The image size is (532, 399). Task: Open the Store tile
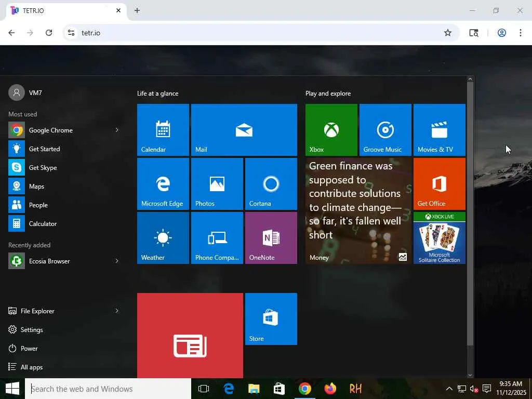click(271, 319)
